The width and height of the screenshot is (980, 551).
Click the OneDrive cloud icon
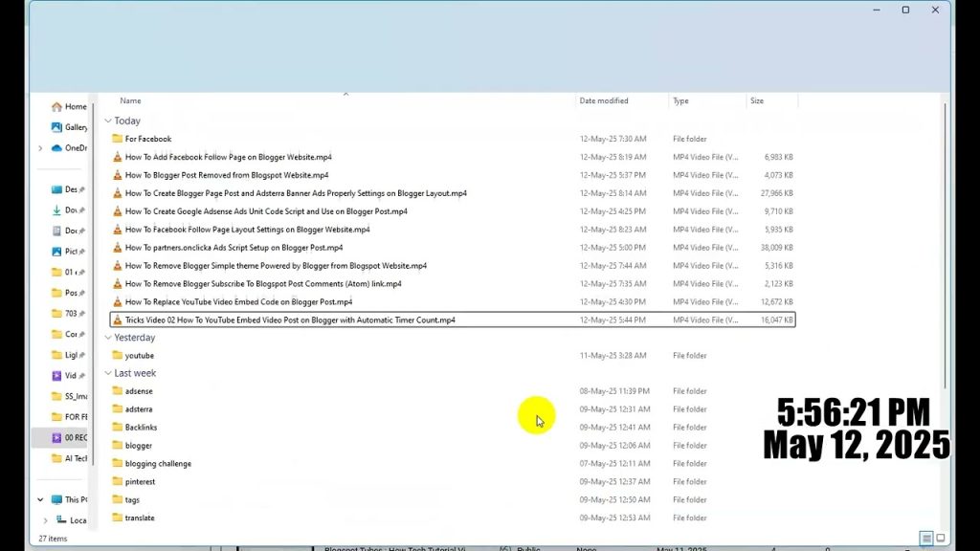56,148
